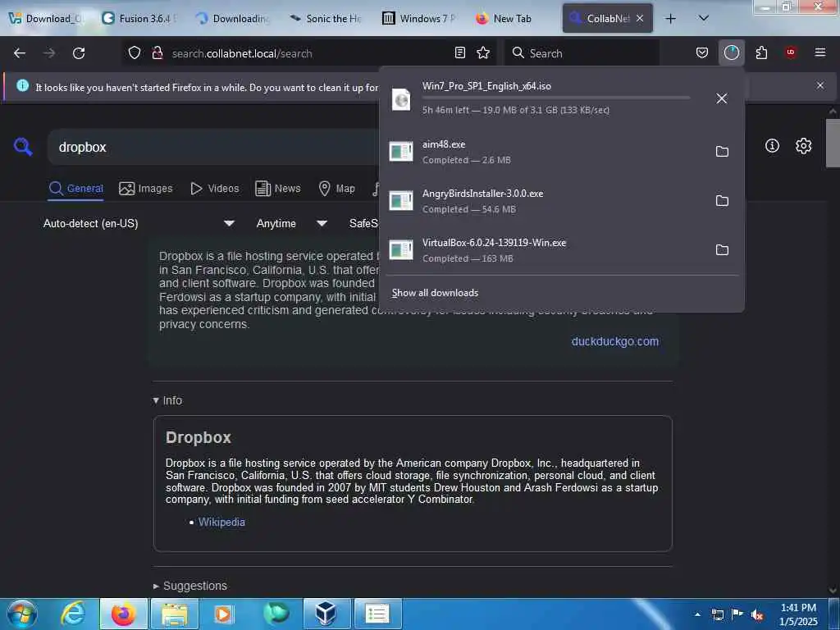Viewport: 840px width, 630px height.
Task: Switch to the Download tab in browser
Action: click(x=47, y=19)
